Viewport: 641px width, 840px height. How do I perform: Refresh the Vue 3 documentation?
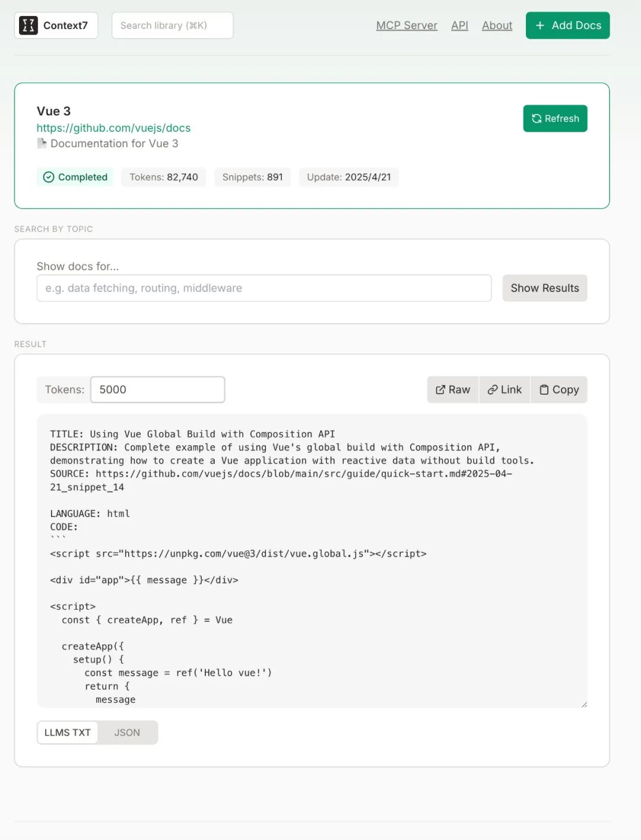click(555, 119)
